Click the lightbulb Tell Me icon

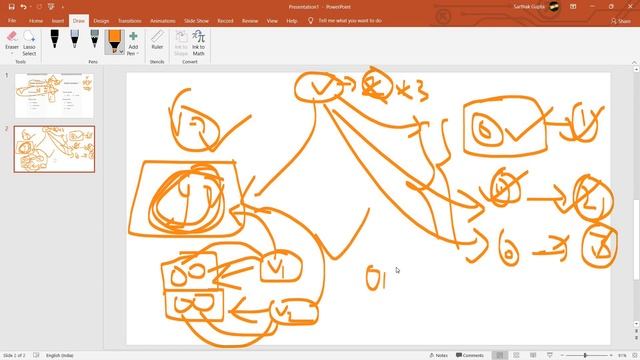pyautogui.click(x=311, y=20)
